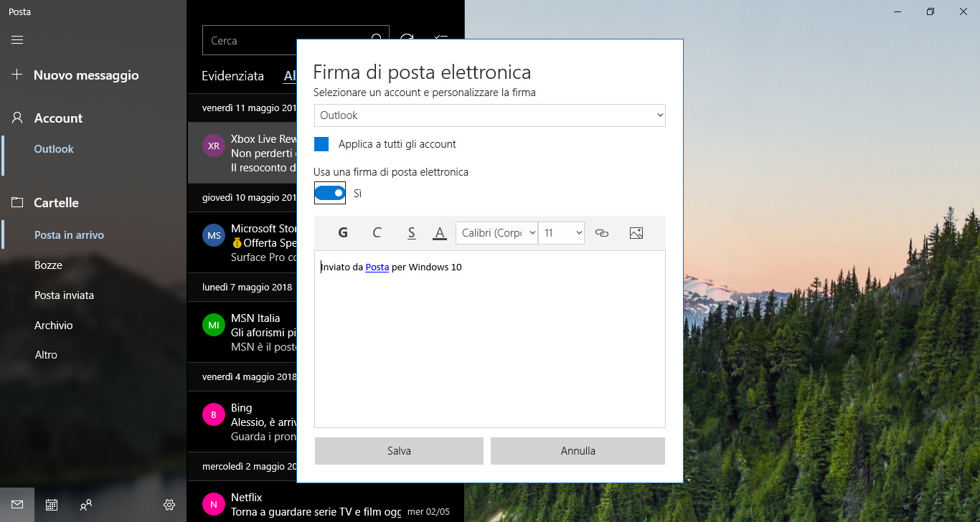The height and width of the screenshot is (522, 980).
Task: Switch to the Evidenziata tab
Action: click(232, 76)
